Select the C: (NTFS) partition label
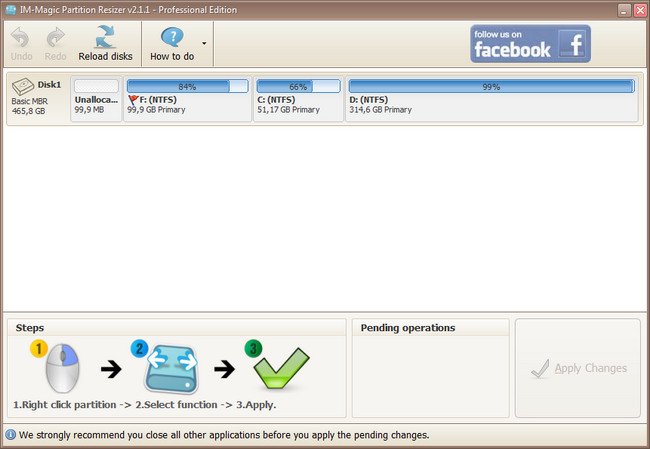 276,100
